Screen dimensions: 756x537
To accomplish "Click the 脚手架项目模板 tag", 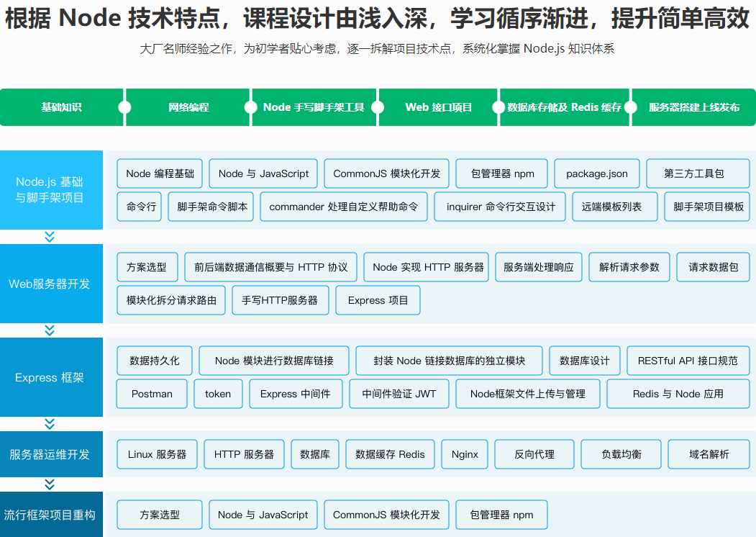I will (707, 207).
